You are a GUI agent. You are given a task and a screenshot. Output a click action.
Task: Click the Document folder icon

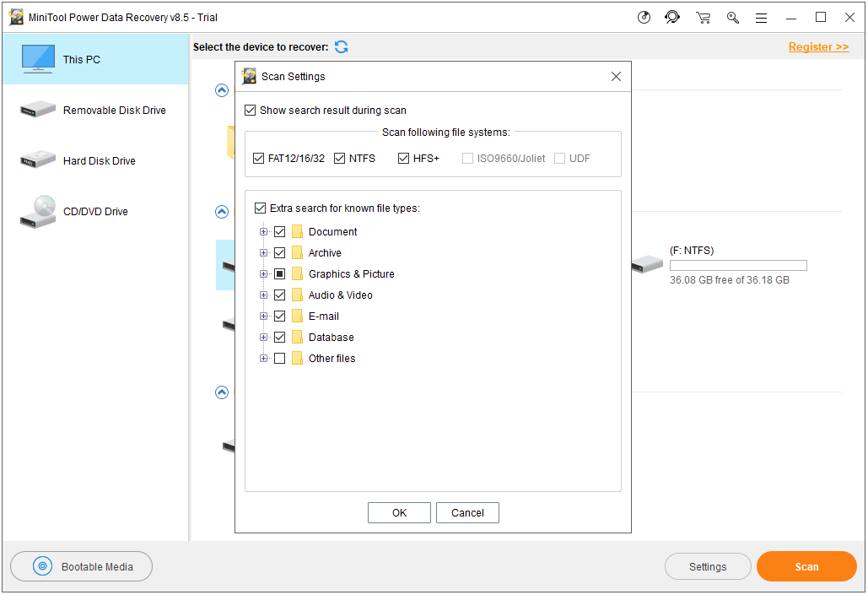tap(297, 231)
